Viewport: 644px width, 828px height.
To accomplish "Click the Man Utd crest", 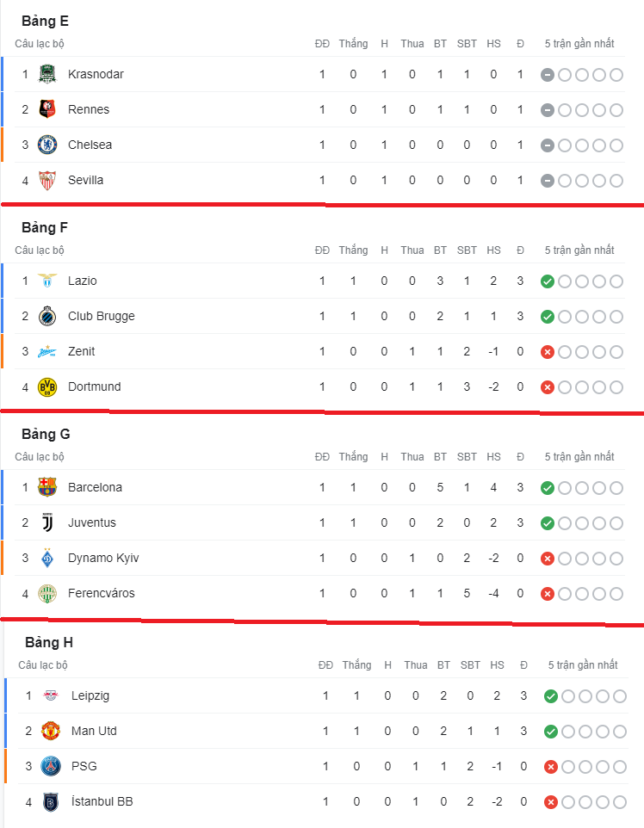I will (x=51, y=732).
